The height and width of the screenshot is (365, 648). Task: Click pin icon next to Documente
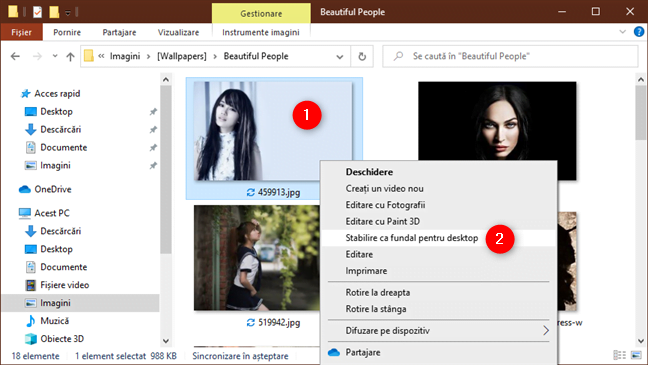153,148
